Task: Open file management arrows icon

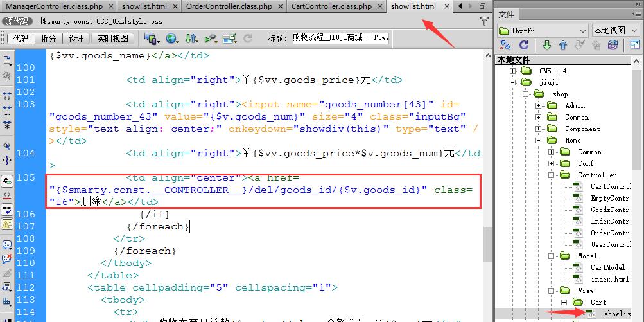Action: (x=191, y=39)
